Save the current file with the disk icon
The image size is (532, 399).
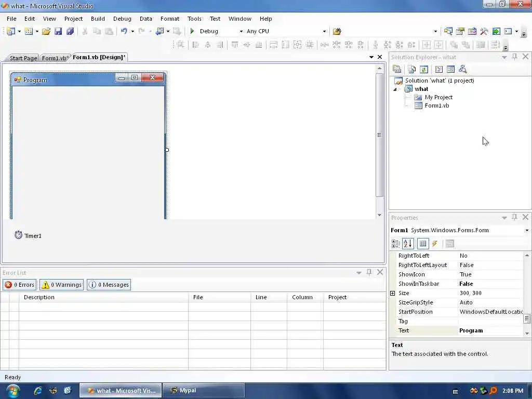(58, 31)
